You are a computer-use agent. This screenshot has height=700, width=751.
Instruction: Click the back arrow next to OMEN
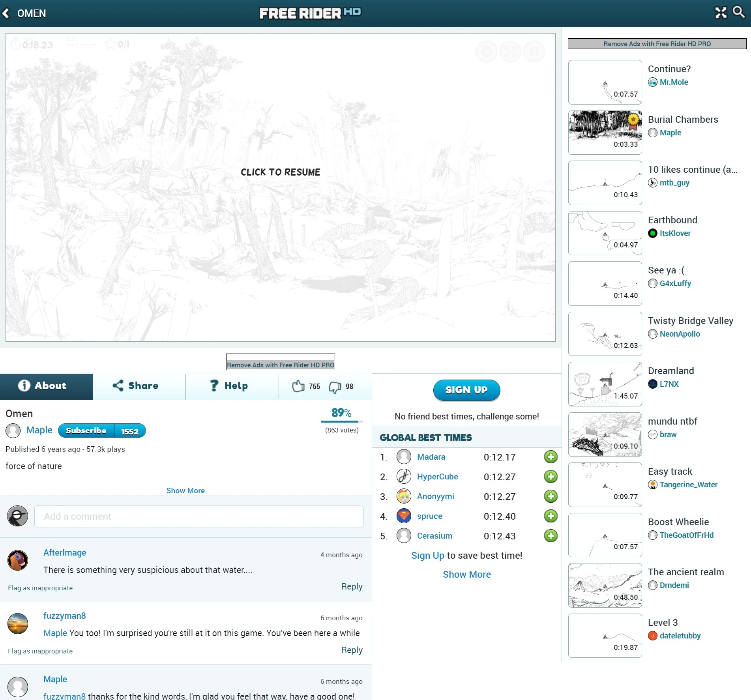click(6, 13)
